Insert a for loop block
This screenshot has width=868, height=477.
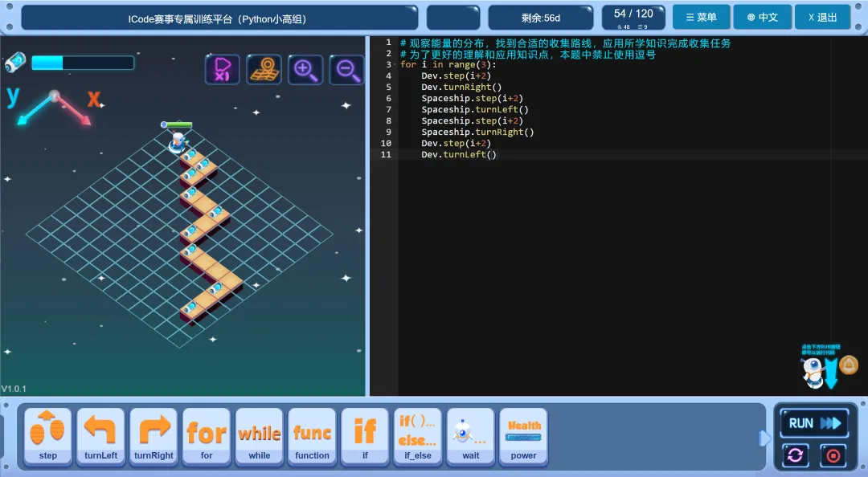[207, 437]
